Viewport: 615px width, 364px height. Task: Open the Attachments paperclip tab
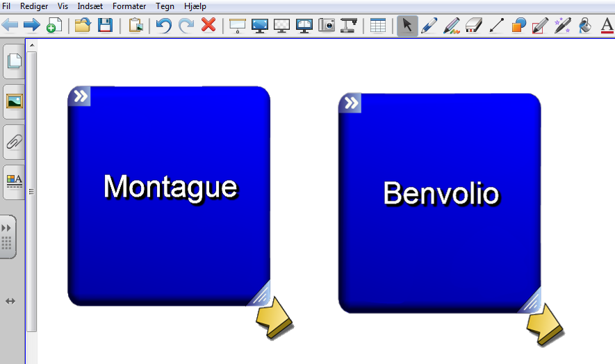click(x=14, y=142)
